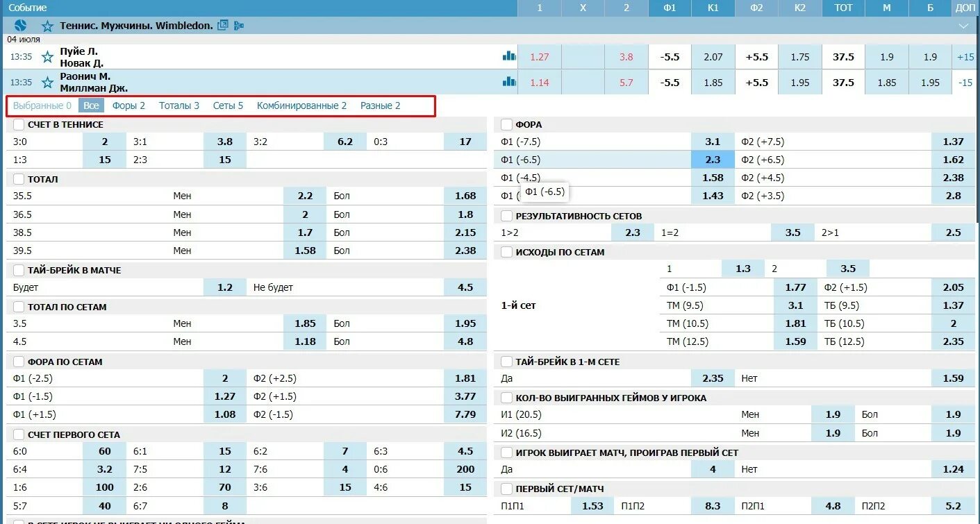The image size is (980, 524).
Task: Select odds 2.35 for first-set tie-break Да
Action: point(713,378)
